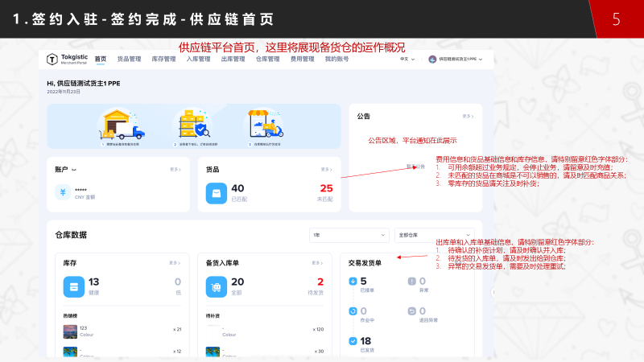Click 更多 link in the 库存 card
The width and height of the screenshot is (644, 362).
click(175, 263)
